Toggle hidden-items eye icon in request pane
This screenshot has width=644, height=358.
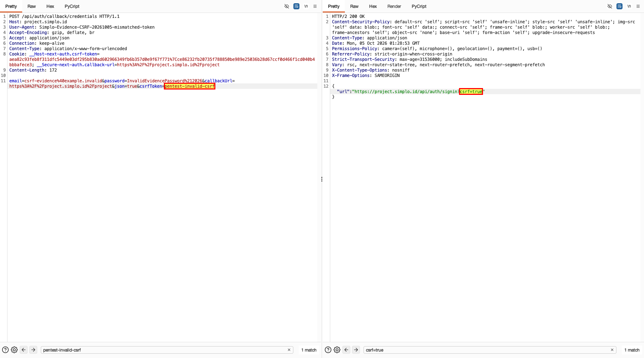(x=287, y=6)
